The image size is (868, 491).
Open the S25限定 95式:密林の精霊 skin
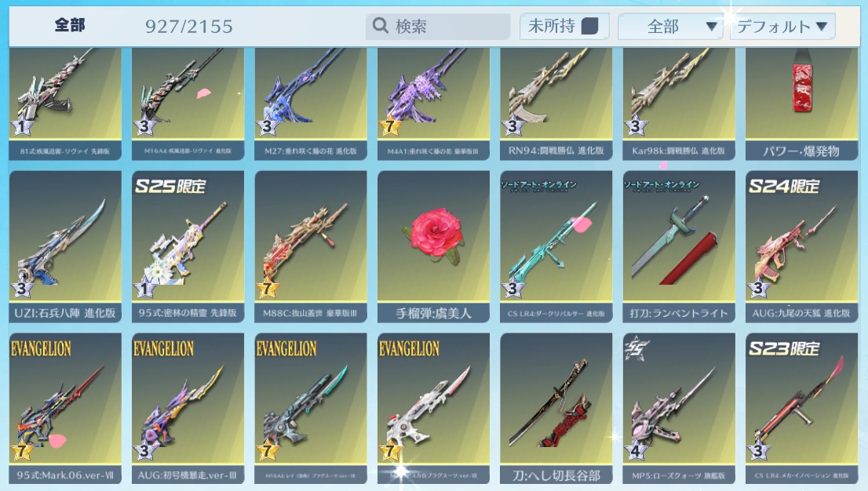pos(188,246)
